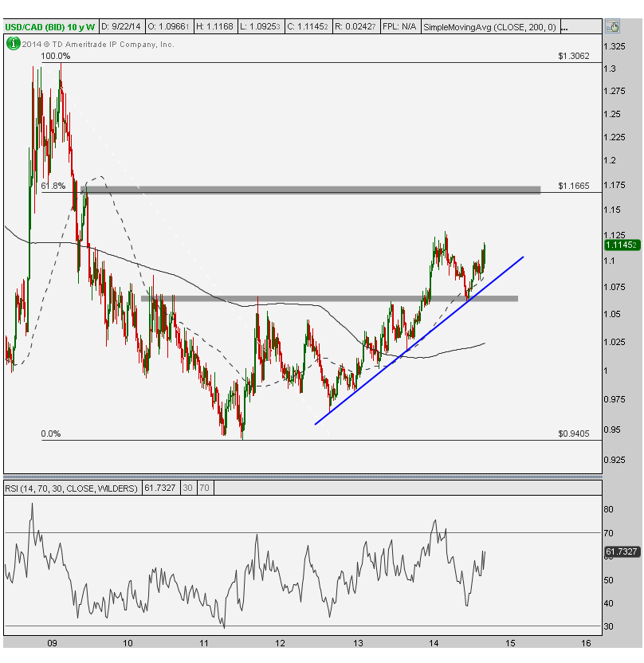Click the 80 label on RSI axis
The width and height of the screenshot is (644, 663).
[x=608, y=509]
